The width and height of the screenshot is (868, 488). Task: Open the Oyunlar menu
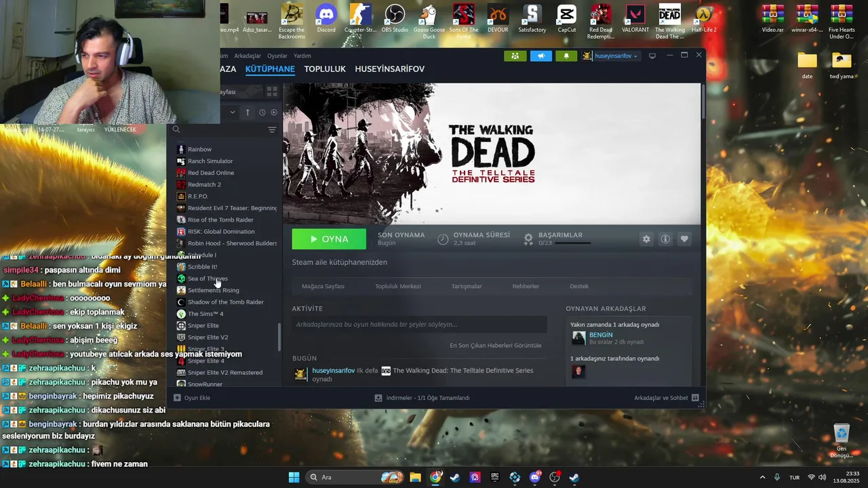[x=277, y=56]
